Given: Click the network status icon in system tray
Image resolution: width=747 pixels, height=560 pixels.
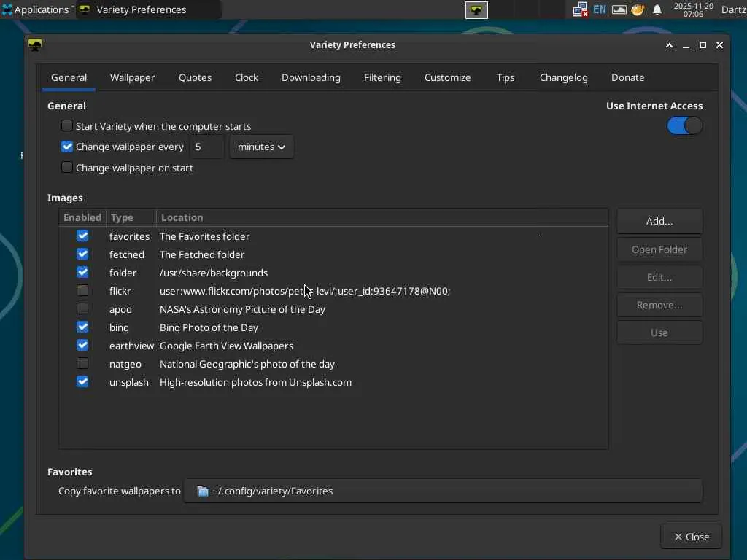Looking at the screenshot, I should click(x=580, y=9).
